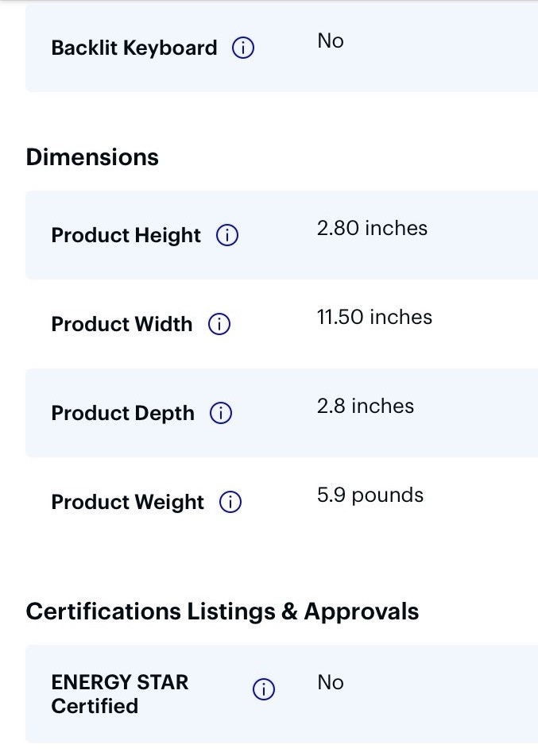
Task: Select the Dimensions section heading
Action: click(92, 157)
